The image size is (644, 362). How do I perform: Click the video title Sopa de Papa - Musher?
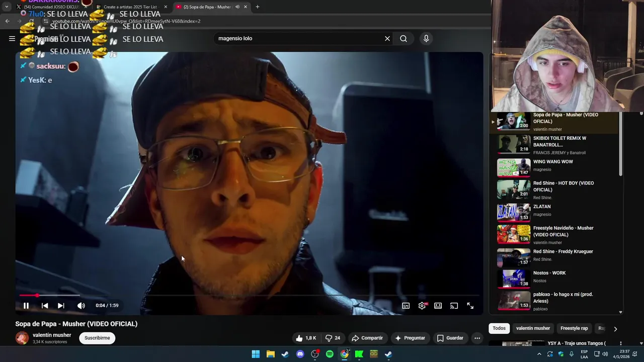tap(76, 324)
